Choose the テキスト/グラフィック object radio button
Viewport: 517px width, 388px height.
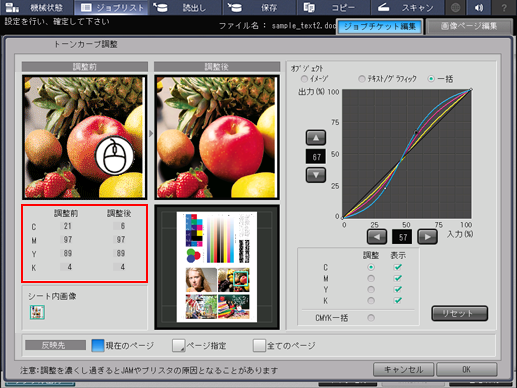point(362,79)
